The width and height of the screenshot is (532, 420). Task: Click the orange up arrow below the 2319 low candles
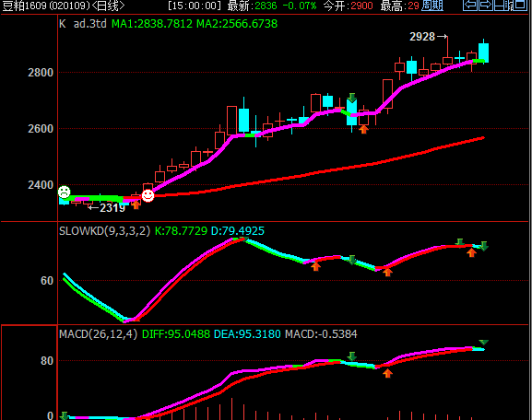pos(136,204)
